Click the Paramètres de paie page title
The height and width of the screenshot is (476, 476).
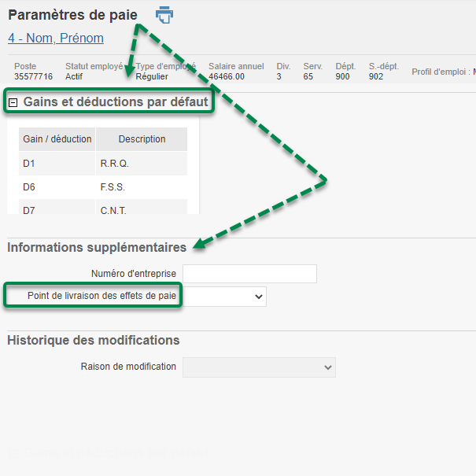[72, 15]
